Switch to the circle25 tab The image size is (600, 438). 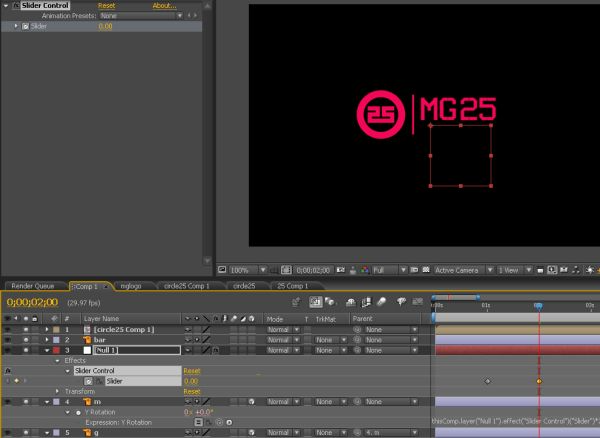pos(244,286)
